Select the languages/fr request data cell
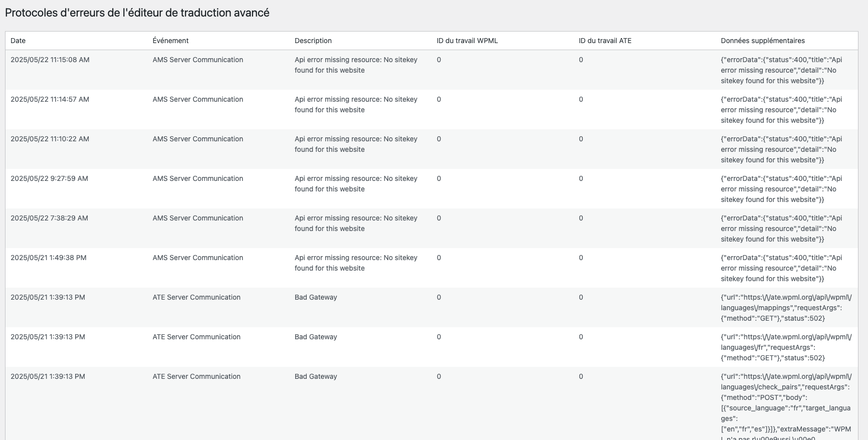 point(786,347)
